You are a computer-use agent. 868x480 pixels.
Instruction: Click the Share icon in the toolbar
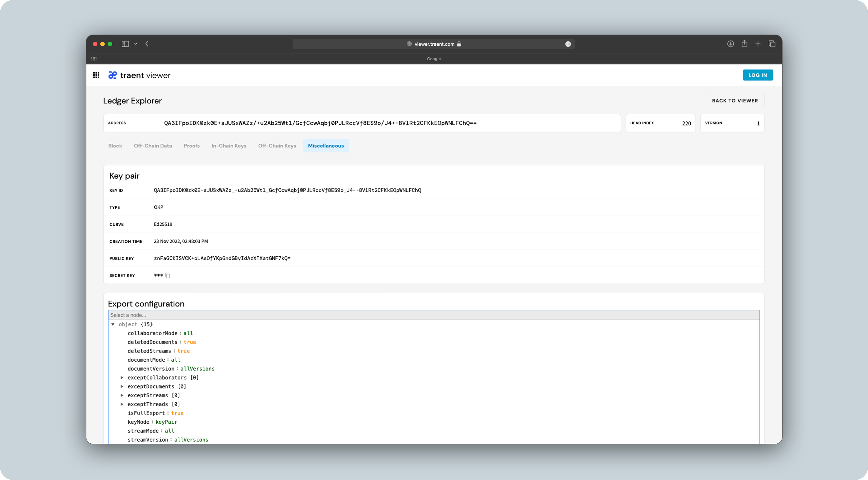(x=745, y=44)
